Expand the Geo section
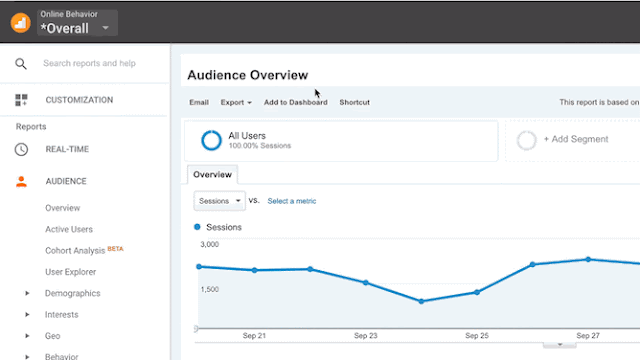This screenshot has width=640, height=360. coord(27,336)
